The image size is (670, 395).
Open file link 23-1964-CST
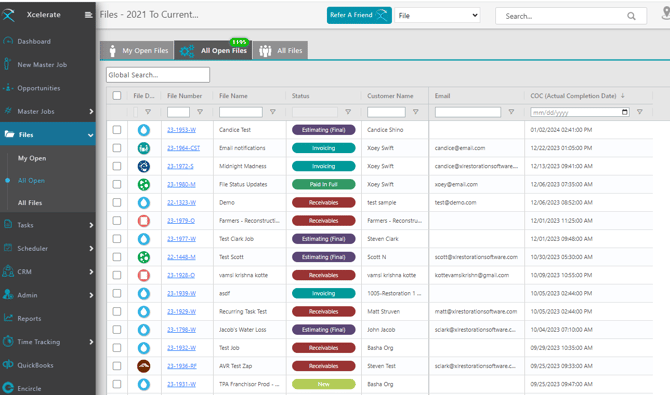click(183, 148)
